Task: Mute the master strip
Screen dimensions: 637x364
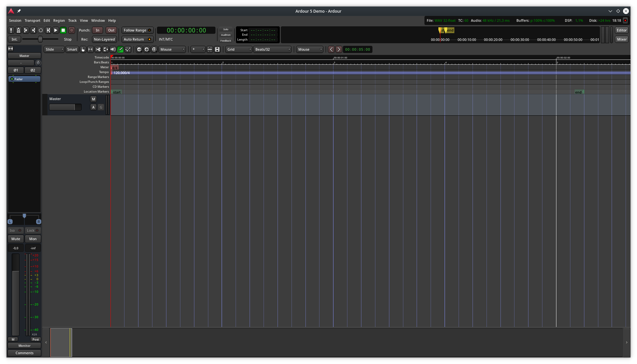Action: [x=16, y=239]
